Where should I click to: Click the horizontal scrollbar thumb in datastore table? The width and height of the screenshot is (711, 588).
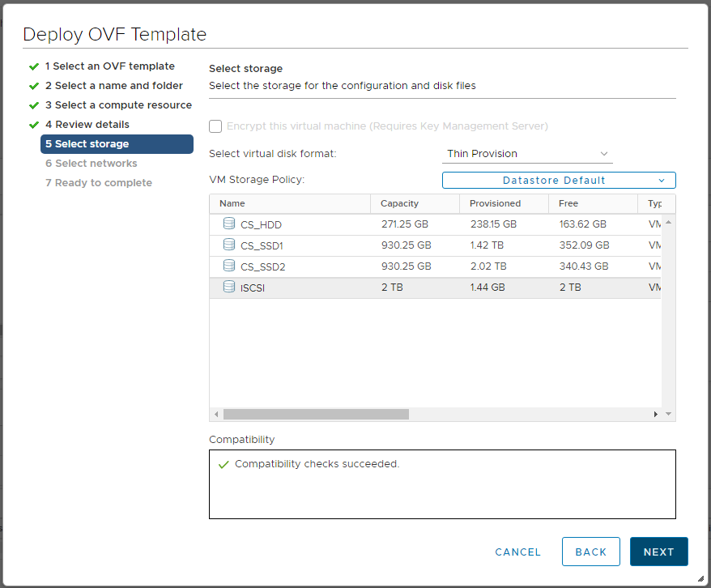pos(316,414)
